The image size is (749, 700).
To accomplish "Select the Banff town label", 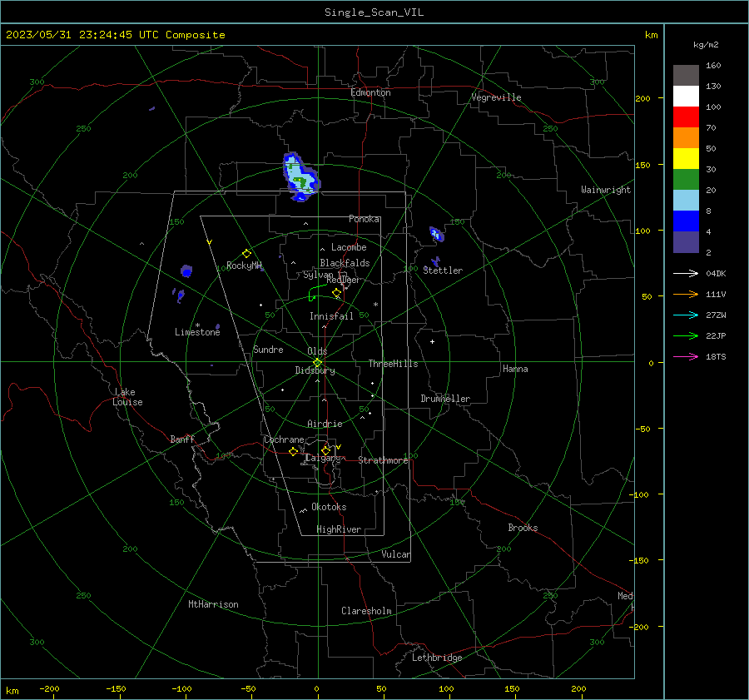I will pyautogui.click(x=182, y=439).
